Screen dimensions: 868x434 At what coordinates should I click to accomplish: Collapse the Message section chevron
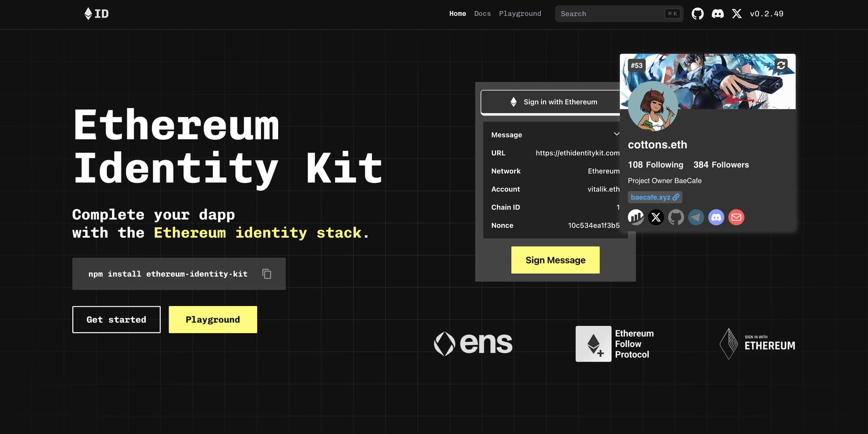click(616, 134)
